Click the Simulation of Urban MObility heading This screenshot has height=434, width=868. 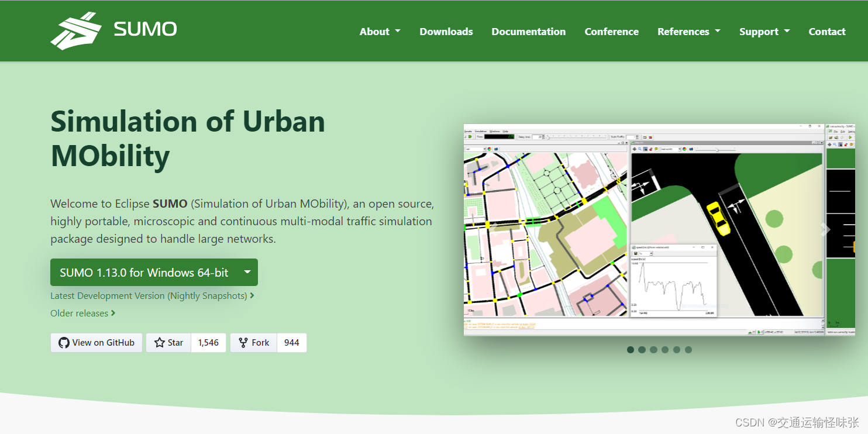[188, 139]
